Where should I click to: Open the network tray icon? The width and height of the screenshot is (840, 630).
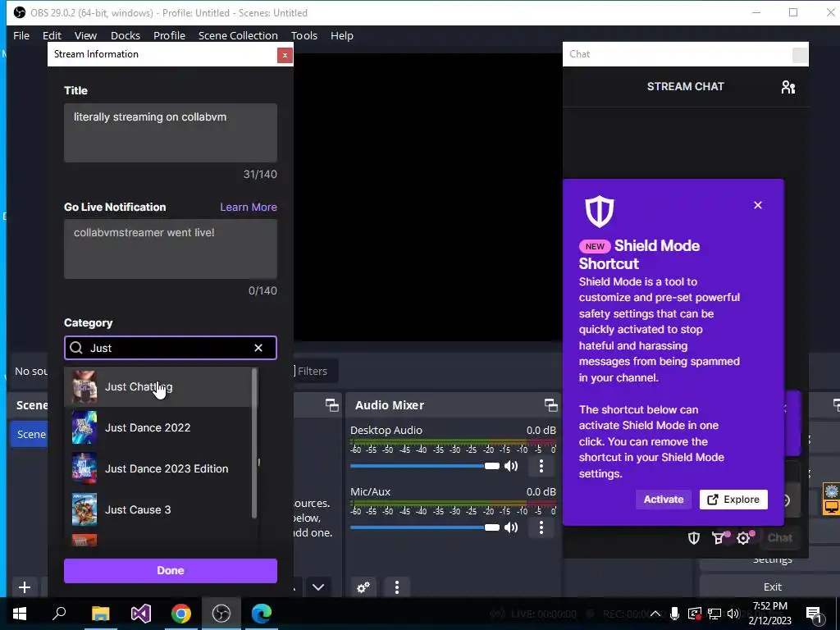point(714,614)
